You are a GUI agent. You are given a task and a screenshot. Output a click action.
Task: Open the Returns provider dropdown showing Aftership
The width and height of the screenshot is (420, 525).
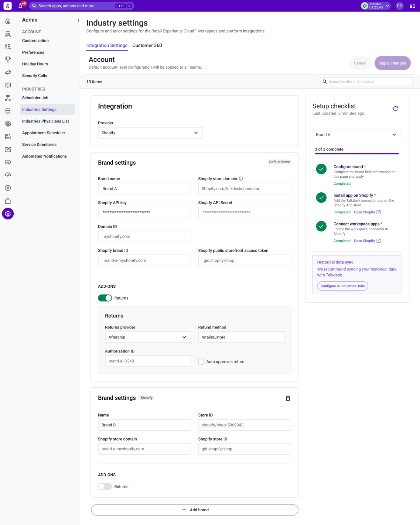[x=148, y=337]
